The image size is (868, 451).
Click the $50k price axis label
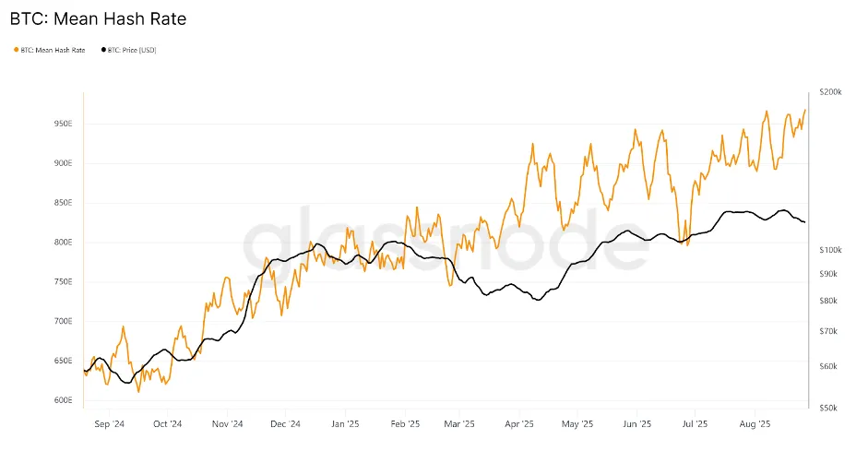(x=829, y=407)
